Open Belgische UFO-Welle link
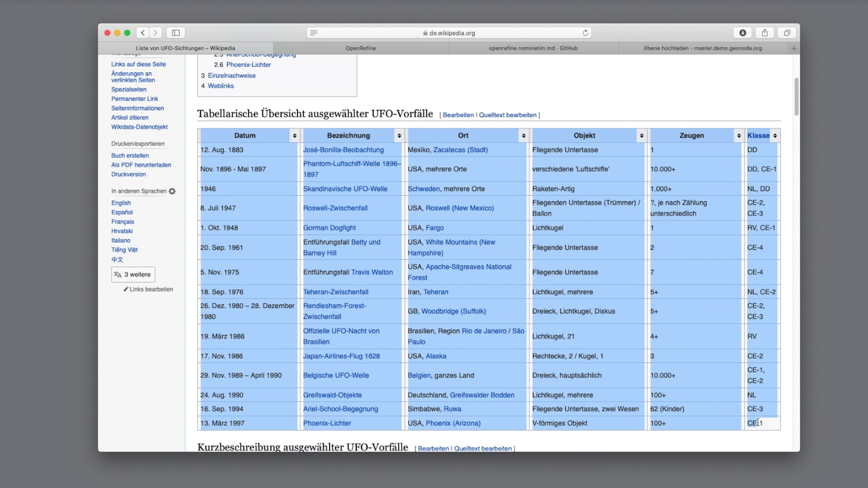This screenshot has height=488, width=868. tap(336, 375)
